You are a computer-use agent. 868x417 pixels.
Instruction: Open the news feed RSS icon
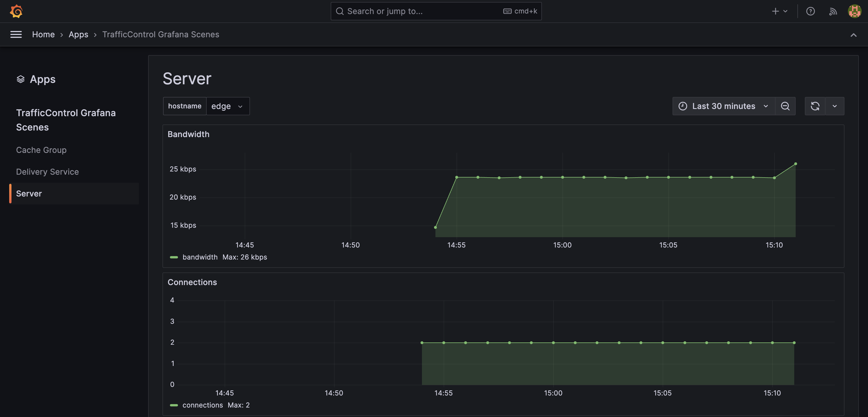coord(833,11)
